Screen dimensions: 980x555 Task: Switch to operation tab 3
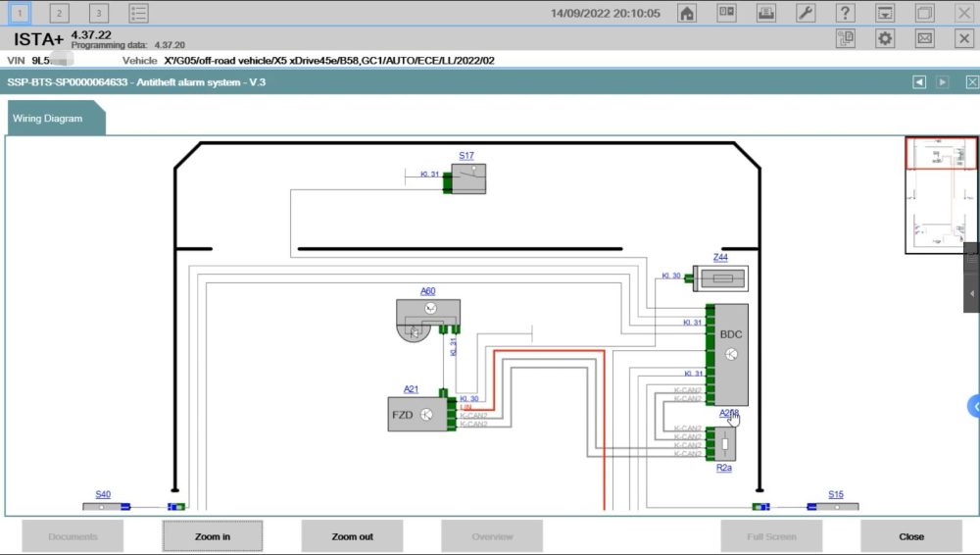point(99,13)
